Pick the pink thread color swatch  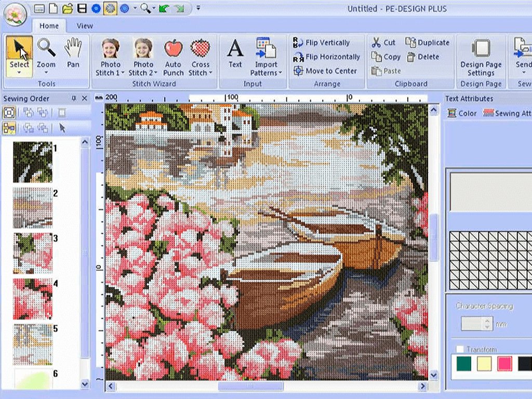tap(504, 364)
